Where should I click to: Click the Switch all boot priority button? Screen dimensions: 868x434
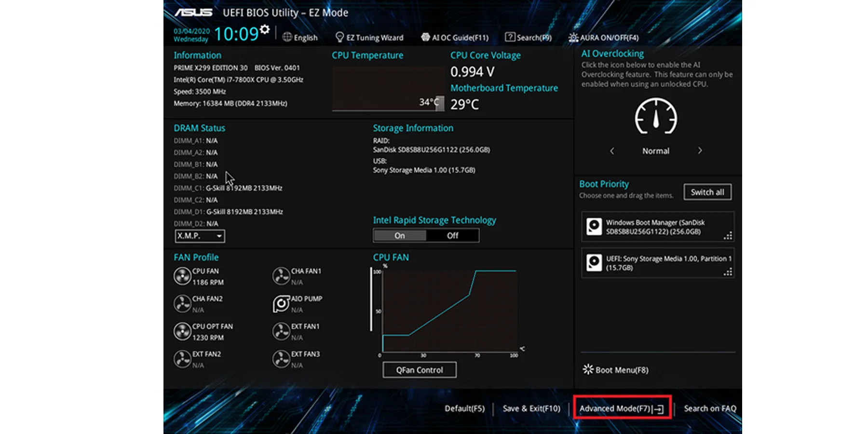click(707, 191)
